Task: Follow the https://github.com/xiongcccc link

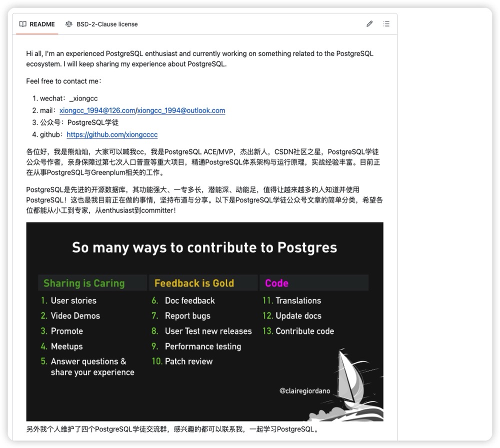Action: tap(112, 134)
